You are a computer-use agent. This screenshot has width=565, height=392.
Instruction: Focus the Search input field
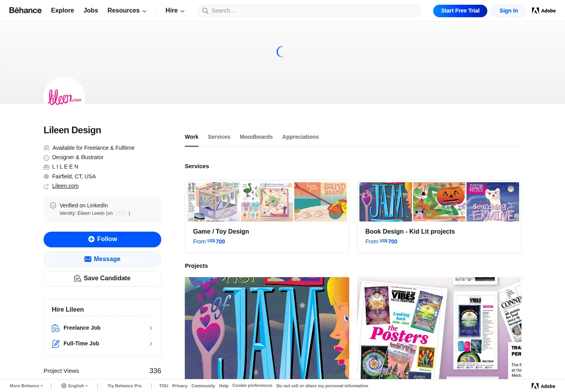(309, 11)
